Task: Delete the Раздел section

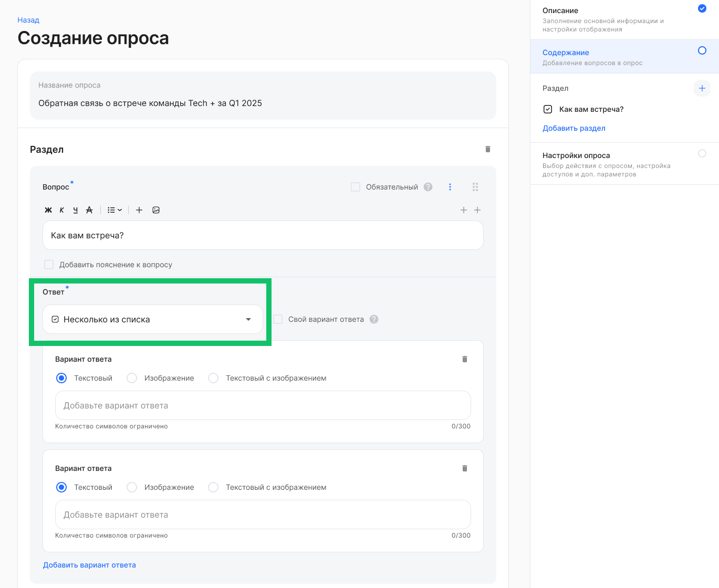Action: pyautogui.click(x=487, y=149)
